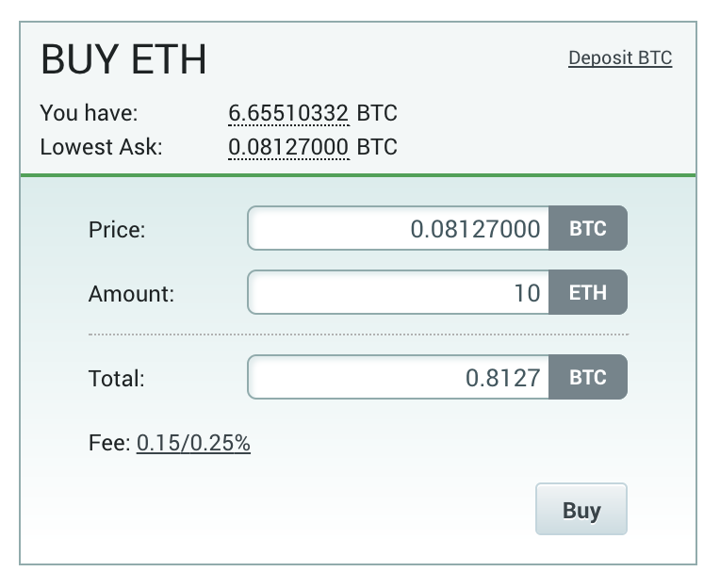Click the "Price:" field label
Viewport: 720px width, 588px height.
[x=117, y=230]
